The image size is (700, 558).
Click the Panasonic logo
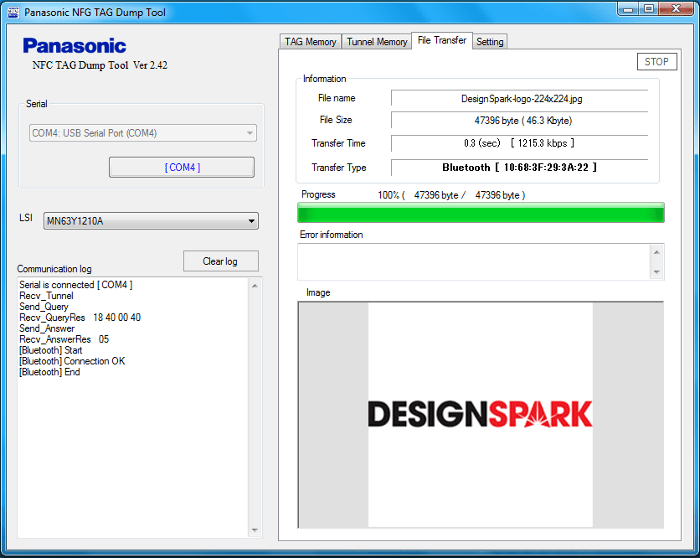tap(75, 46)
